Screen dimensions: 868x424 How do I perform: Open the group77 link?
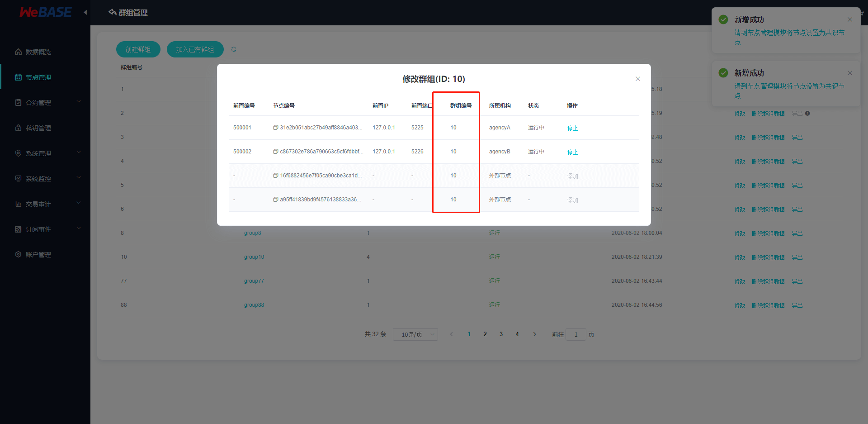254,281
